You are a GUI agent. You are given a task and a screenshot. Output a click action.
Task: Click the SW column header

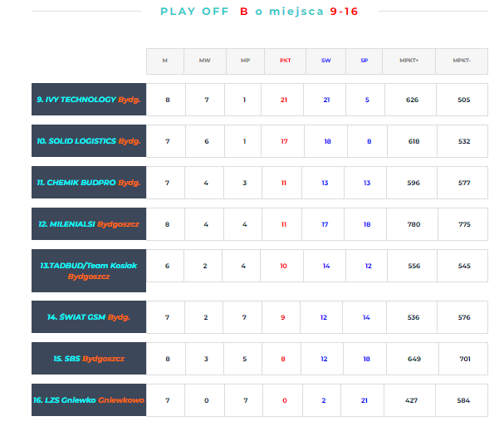pyautogui.click(x=325, y=61)
